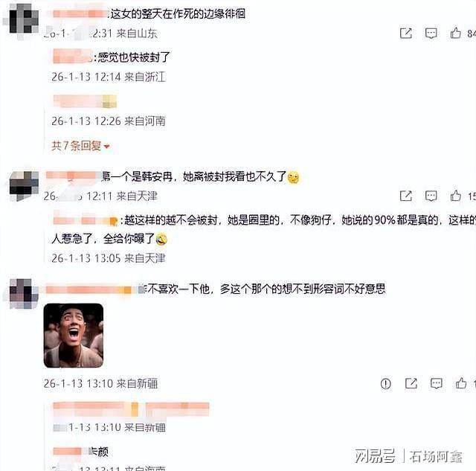The width and height of the screenshot is (476, 471).
Task: Share the 韩安冉 comment from 天津
Action: [406, 196]
